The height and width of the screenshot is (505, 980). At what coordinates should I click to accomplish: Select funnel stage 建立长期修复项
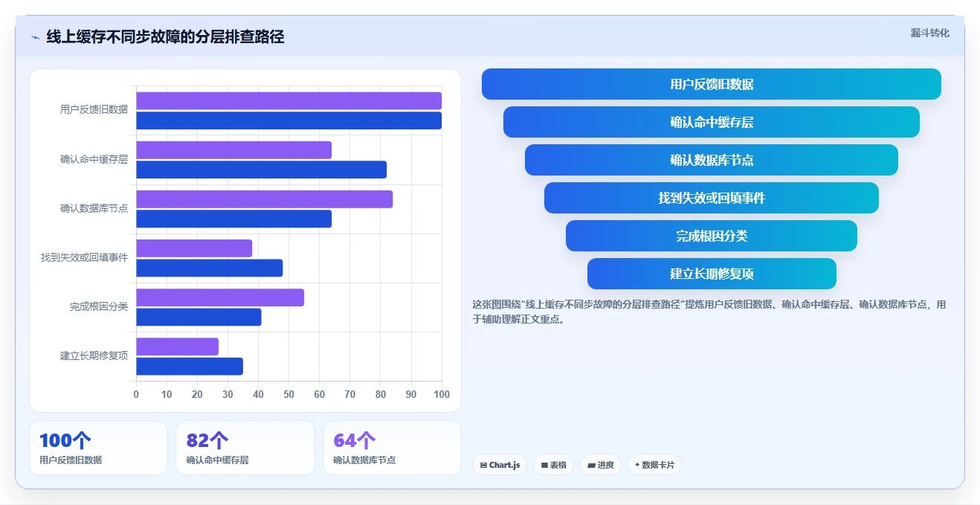tap(712, 274)
